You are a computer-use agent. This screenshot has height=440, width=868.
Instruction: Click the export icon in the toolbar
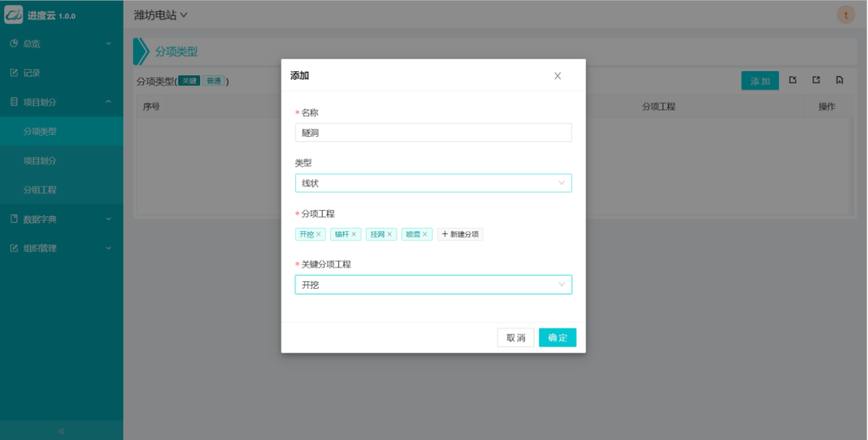(816, 81)
